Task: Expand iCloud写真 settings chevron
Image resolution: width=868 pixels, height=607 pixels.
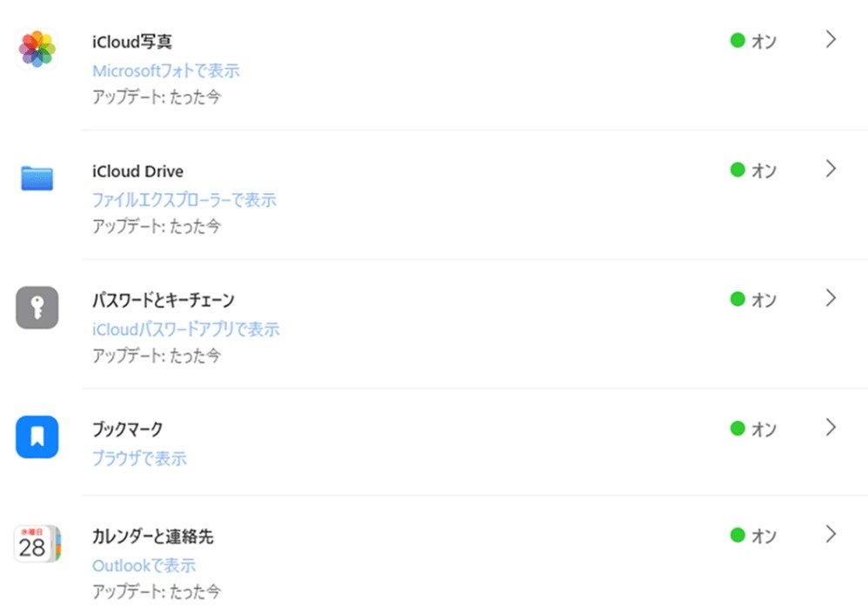Action: [x=831, y=39]
